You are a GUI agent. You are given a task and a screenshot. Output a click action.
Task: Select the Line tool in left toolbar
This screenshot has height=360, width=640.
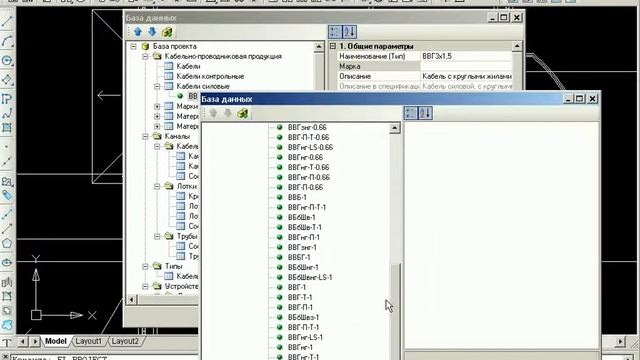click(x=7, y=22)
